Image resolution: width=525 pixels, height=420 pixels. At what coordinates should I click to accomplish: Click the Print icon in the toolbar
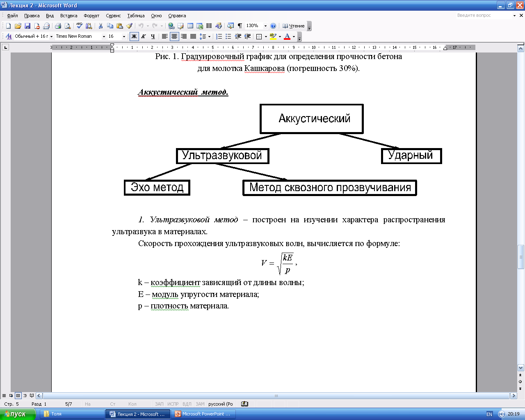pos(58,26)
